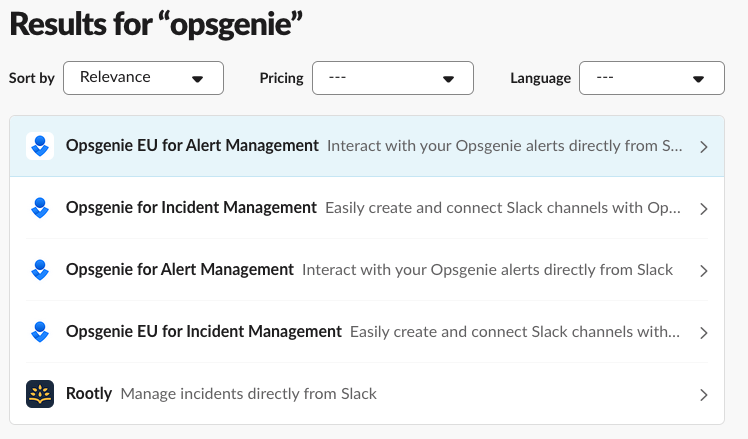Open Opsgenie for Incident Management title
Screen dimensions: 748x439
point(191,208)
